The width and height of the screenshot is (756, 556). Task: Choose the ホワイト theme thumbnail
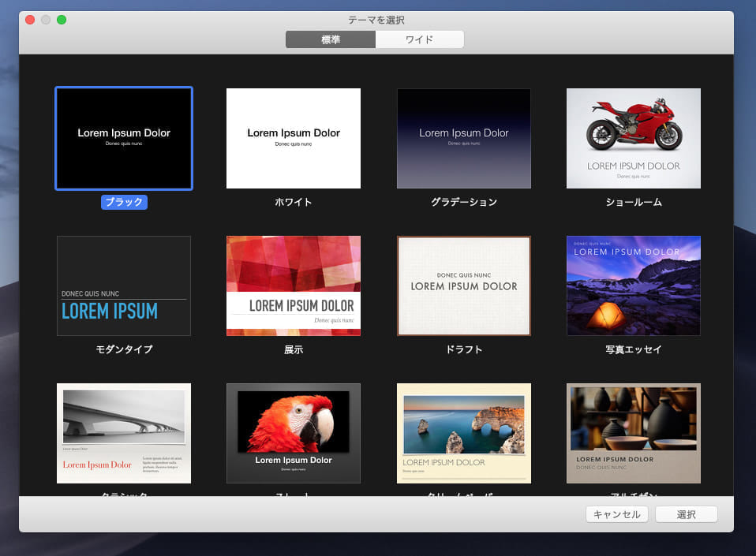point(294,138)
